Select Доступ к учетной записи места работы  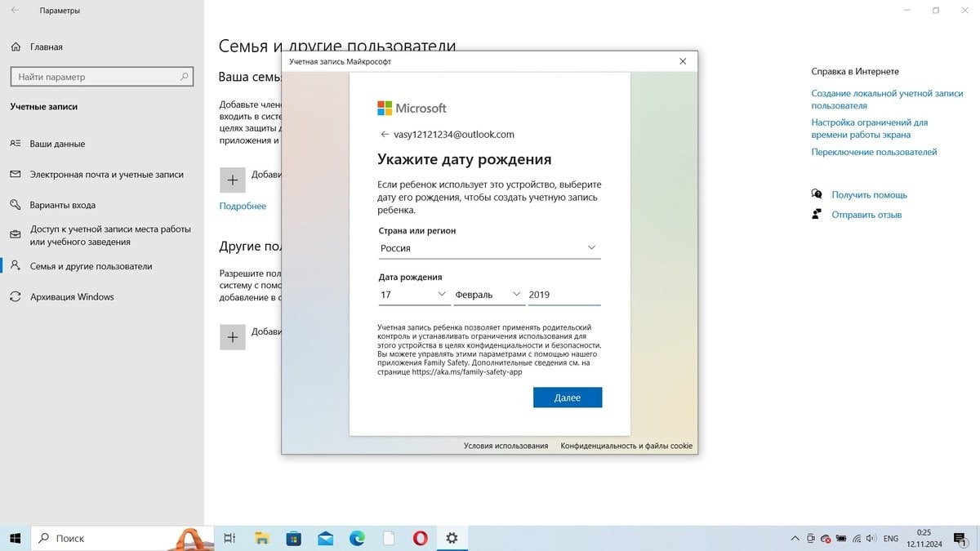click(x=101, y=235)
